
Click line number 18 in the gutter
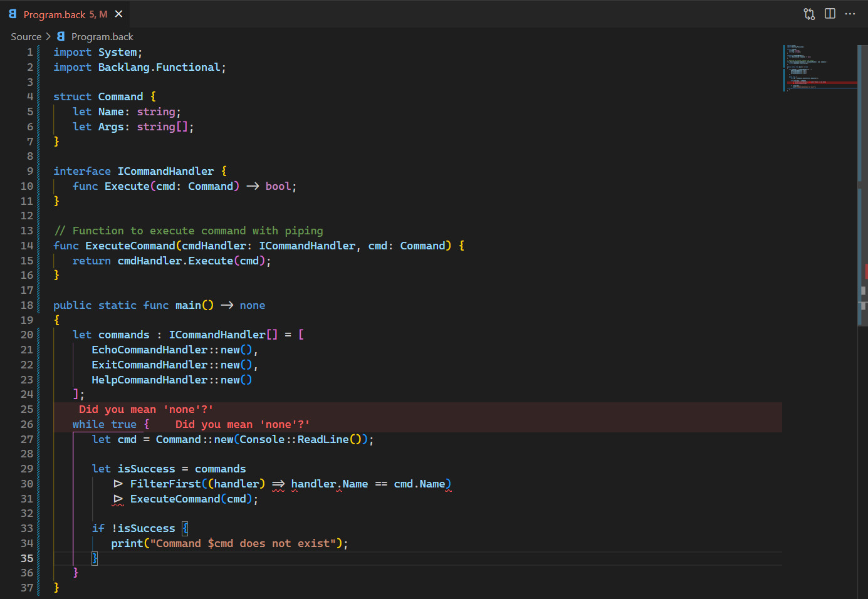click(26, 305)
